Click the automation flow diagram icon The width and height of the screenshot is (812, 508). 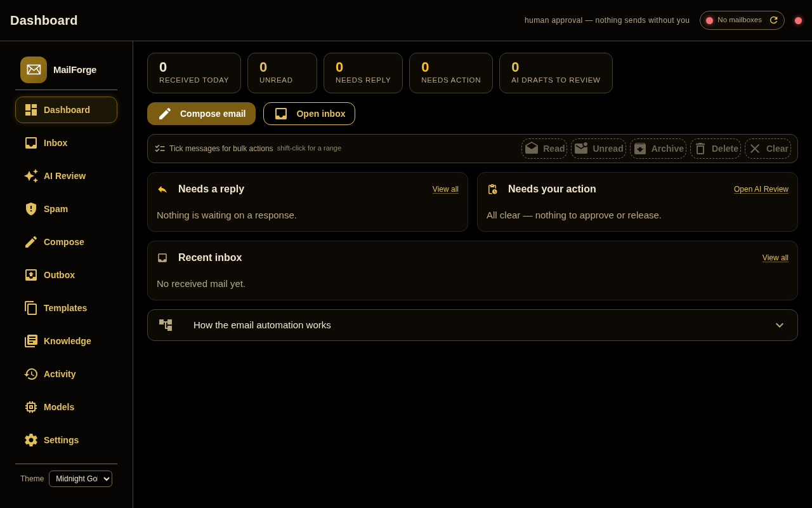coord(166,325)
